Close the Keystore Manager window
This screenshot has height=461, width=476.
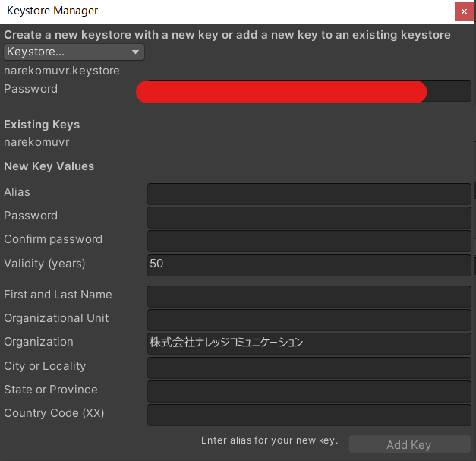pyautogui.click(x=464, y=11)
